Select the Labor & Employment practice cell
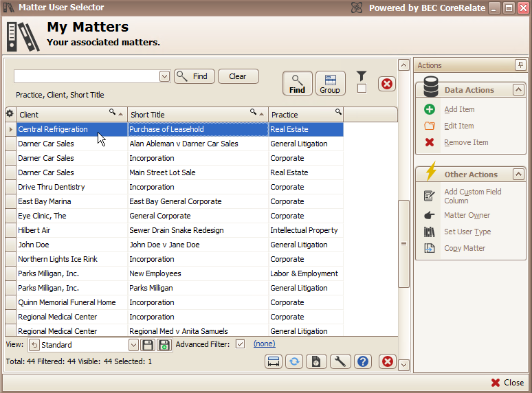This screenshot has height=393, width=532. 306,273
